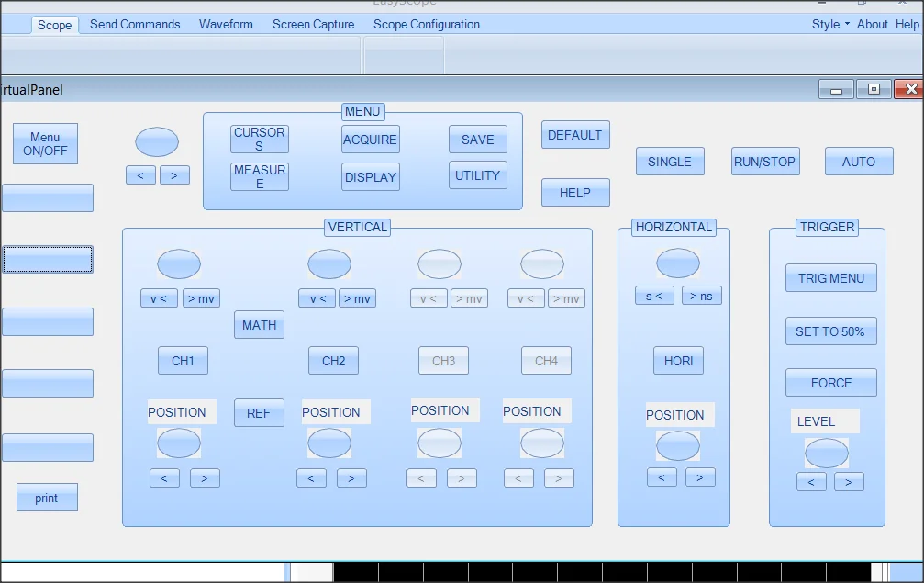
Task: Click the AUTO setup button
Action: coord(858,162)
